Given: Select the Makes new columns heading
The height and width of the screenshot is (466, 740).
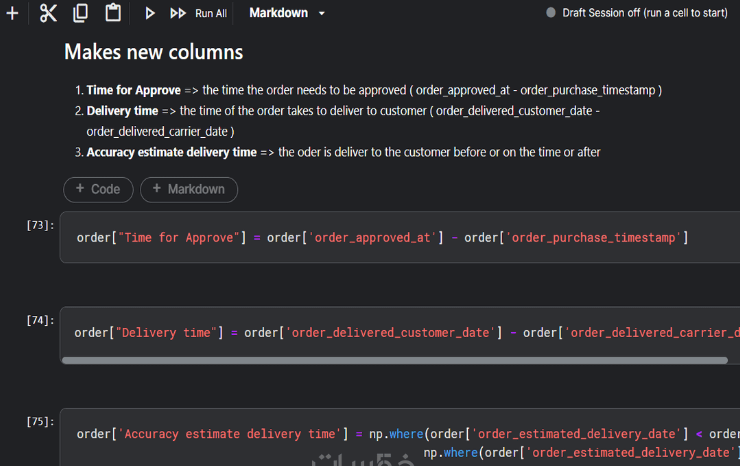Looking at the screenshot, I should 153,52.
